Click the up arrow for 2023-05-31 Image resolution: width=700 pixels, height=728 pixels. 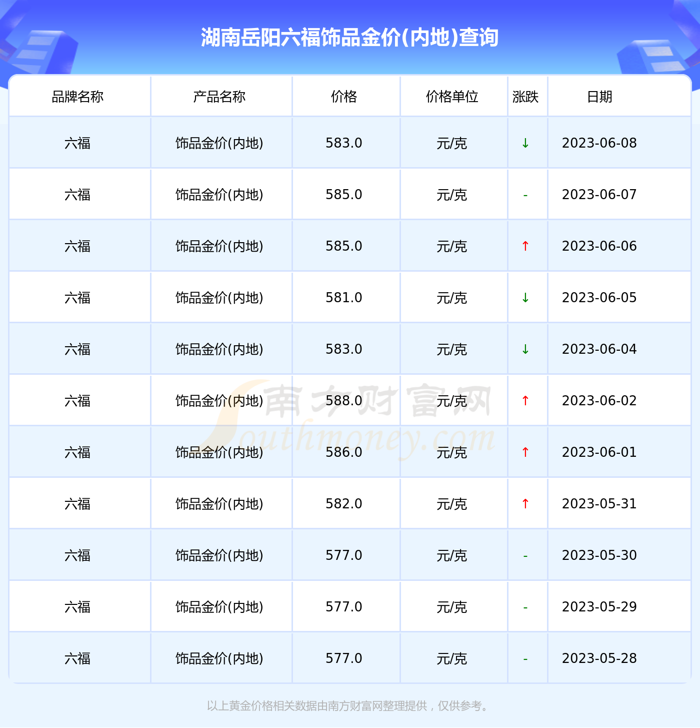point(525,504)
